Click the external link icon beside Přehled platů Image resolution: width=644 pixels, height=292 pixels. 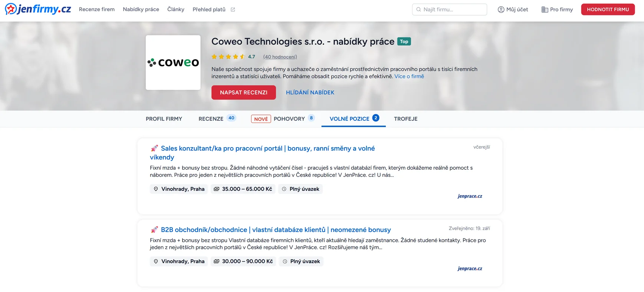click(x=233, y=10)
